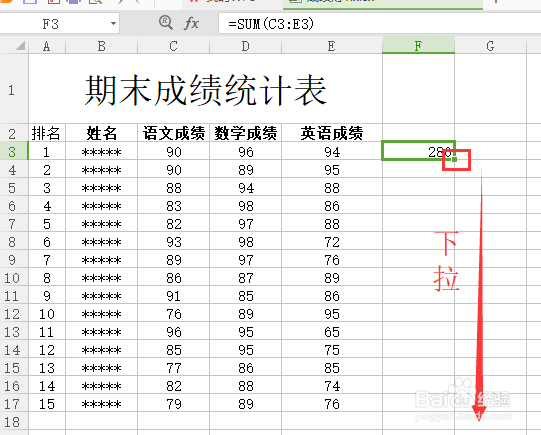541x435 pixels.
Task: Open the Name Box dropdown arrow
Action: [113, 24]
